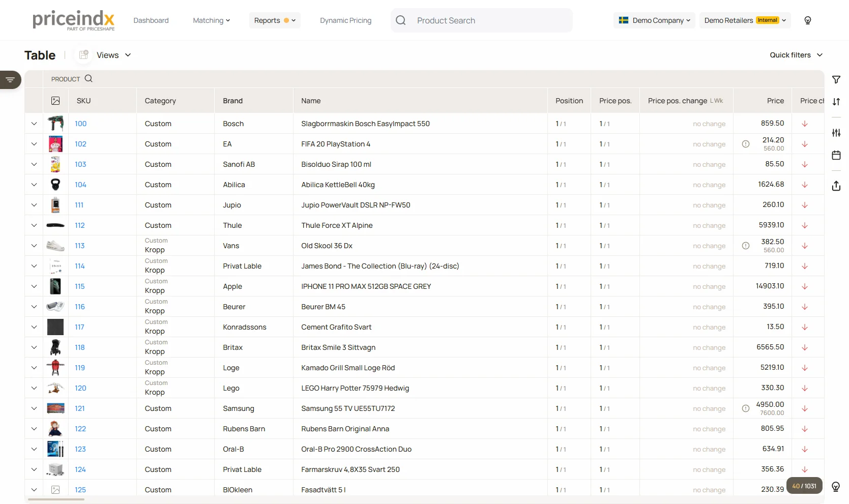This screenshot has width=849, height=504.
Task: Expand row for SKU 116
Action: coord(34,307)
